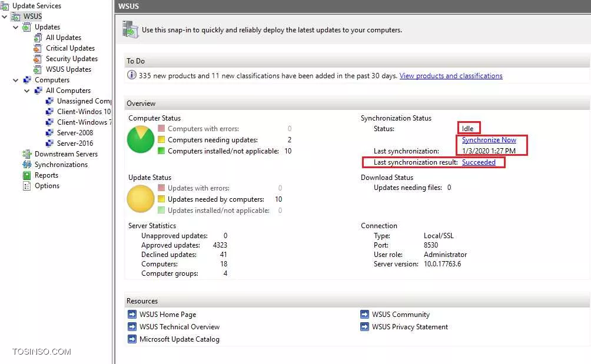Screen dimensions: 591x364
Task: Open the Microsoft Update Catalog resource
Action: click(180, 339)
